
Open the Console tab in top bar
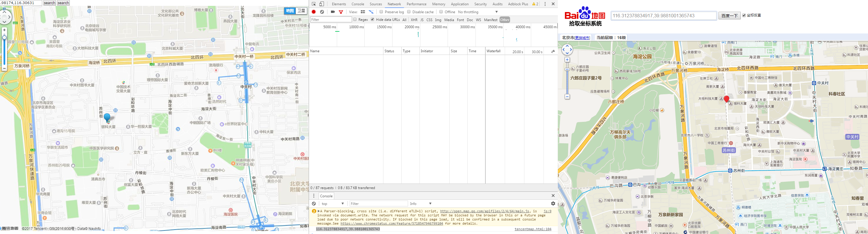(358, 4)
